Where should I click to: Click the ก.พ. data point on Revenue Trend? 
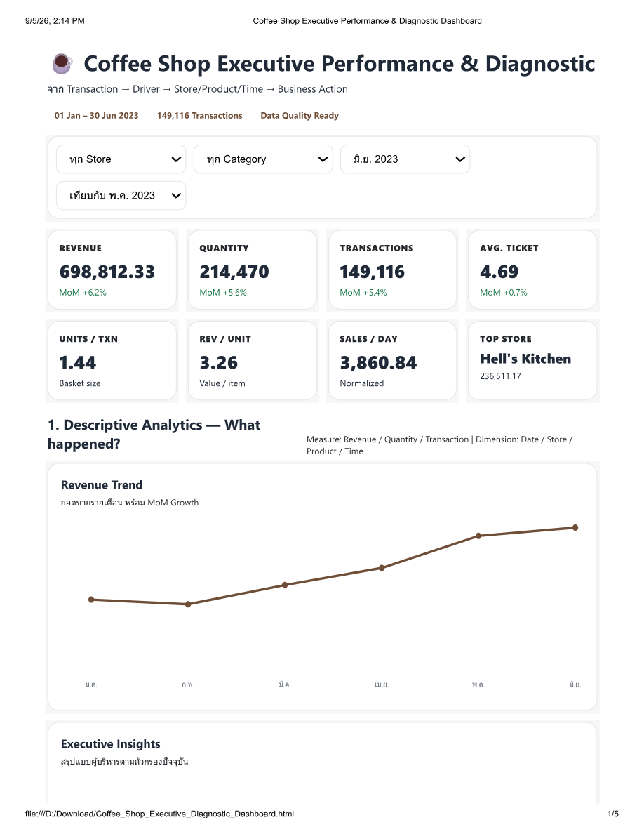point(188,604)
